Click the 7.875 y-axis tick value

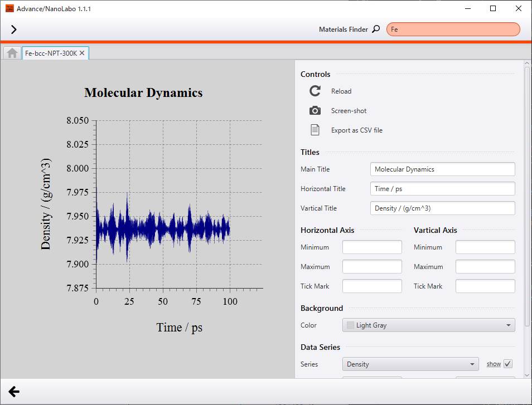point(78,288)
